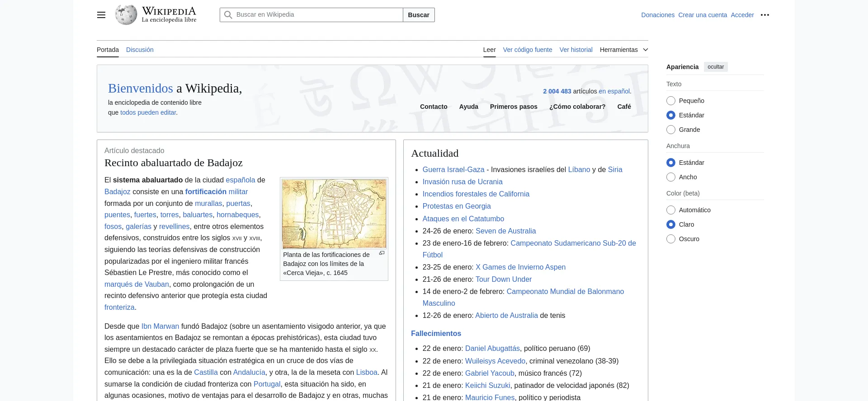Open X Games de Invierno Aspen link
The width and height of the screenshot is (868, 401).
[521, 267]
